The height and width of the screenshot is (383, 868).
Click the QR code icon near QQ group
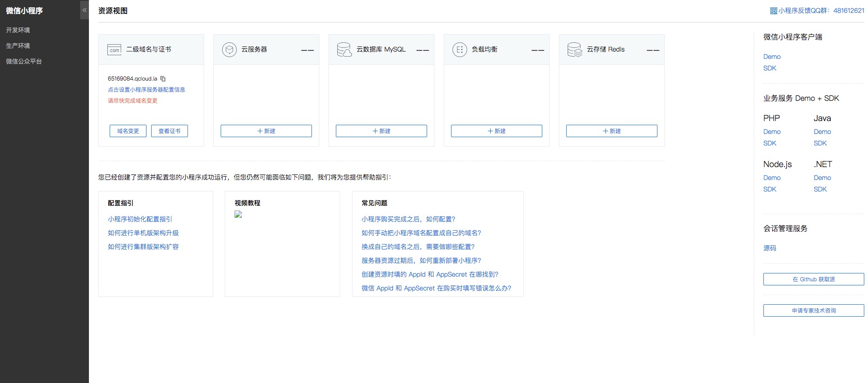[774, 11]
